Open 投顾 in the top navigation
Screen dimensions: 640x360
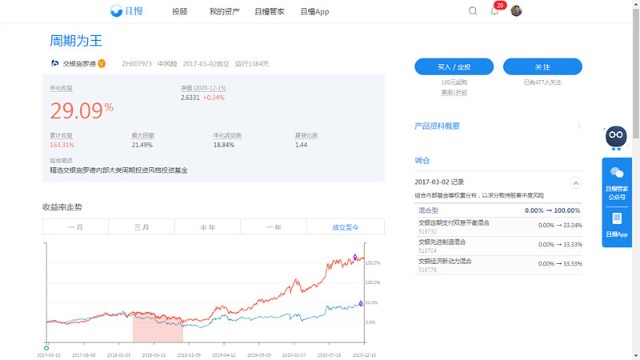pyautogui.click(x=180, y=11)
